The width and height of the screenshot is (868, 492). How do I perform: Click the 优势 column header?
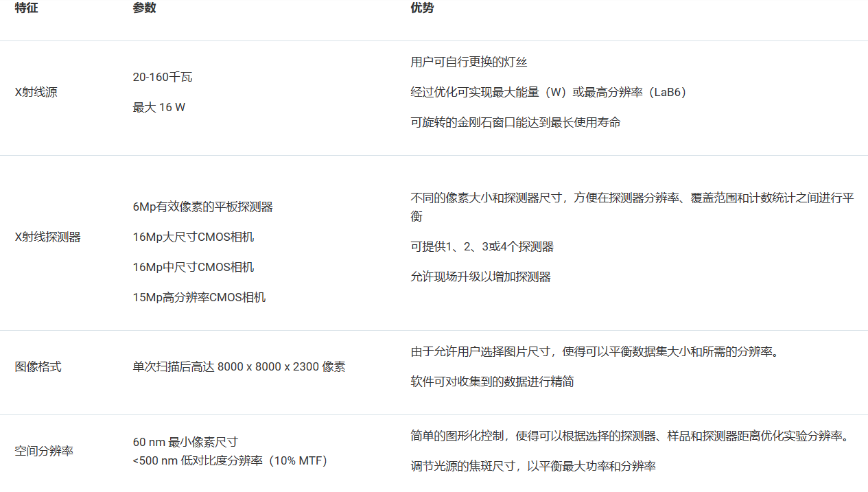[419, 8]
